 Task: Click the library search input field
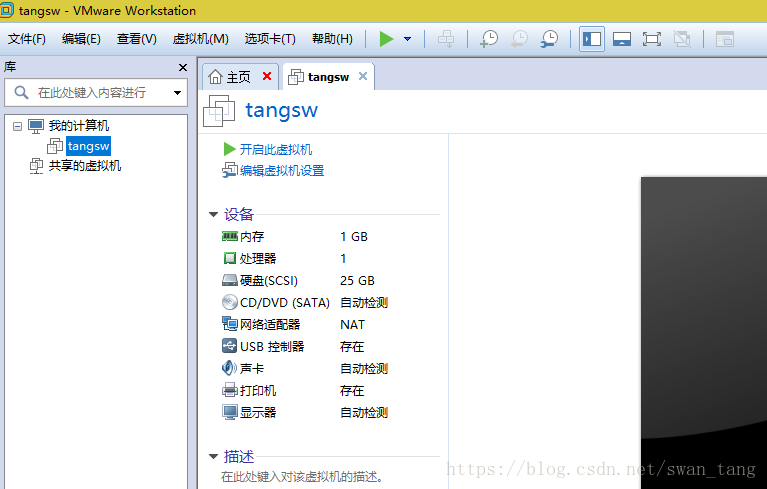tap(95, 92)
